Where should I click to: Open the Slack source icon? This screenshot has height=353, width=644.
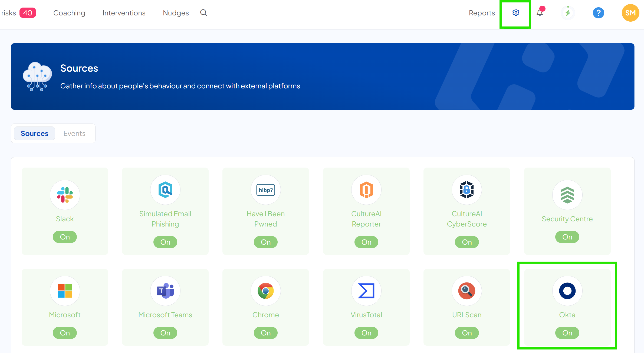[65, 195]
